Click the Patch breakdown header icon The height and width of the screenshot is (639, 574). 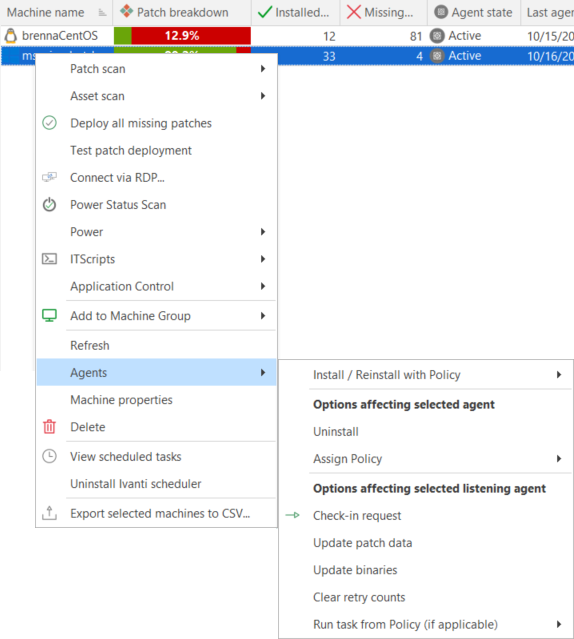[x=126, y=11]
